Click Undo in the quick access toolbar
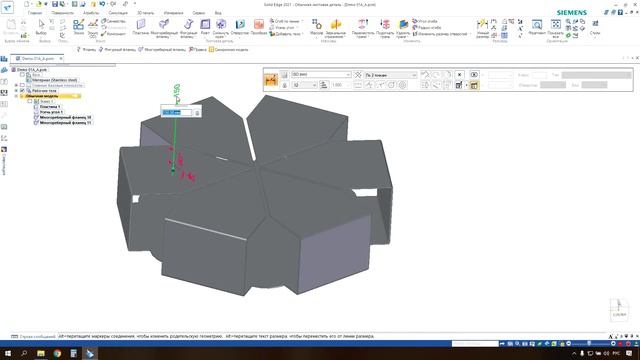Viewport: 640px width, 360px height. 102,4
